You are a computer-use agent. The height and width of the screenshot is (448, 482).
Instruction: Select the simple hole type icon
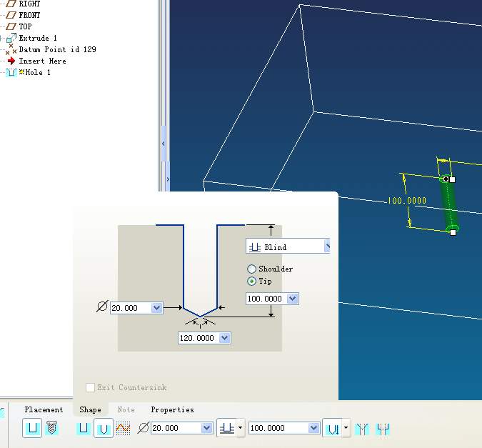click(x=32, y=428)
